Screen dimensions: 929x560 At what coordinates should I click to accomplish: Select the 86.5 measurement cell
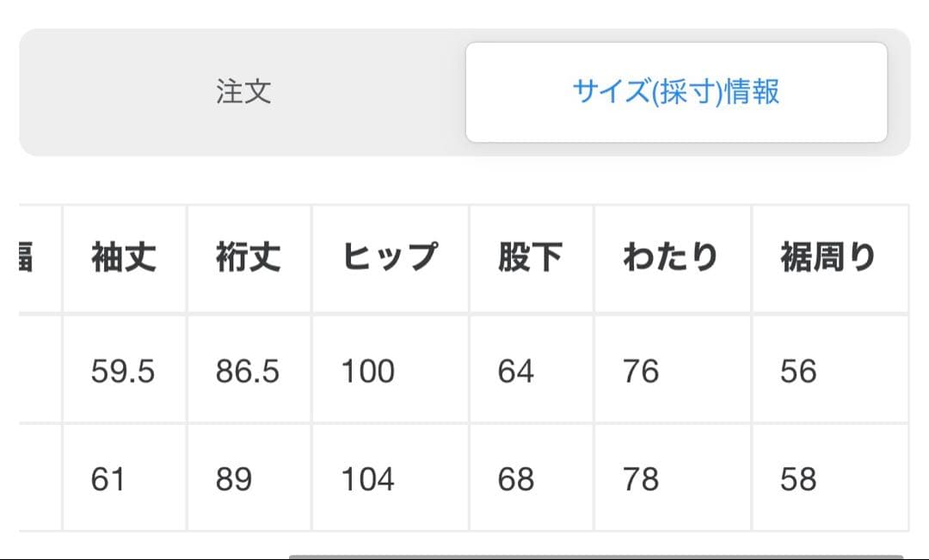(248, 371)
